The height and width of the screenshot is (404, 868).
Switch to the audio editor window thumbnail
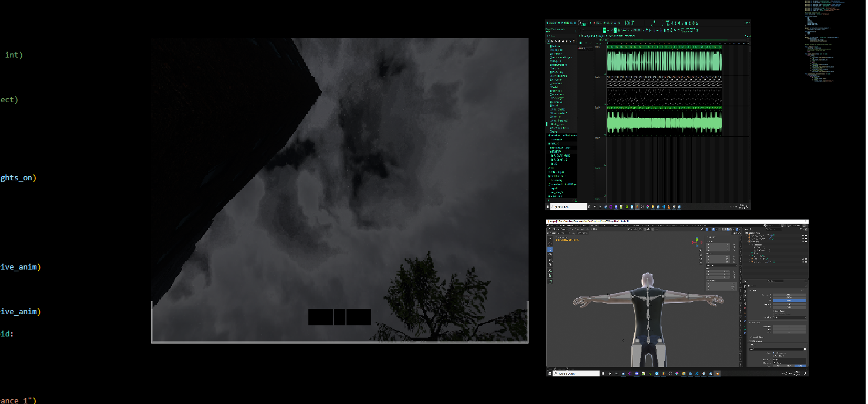pyautogui.click(x=648, y=115)
